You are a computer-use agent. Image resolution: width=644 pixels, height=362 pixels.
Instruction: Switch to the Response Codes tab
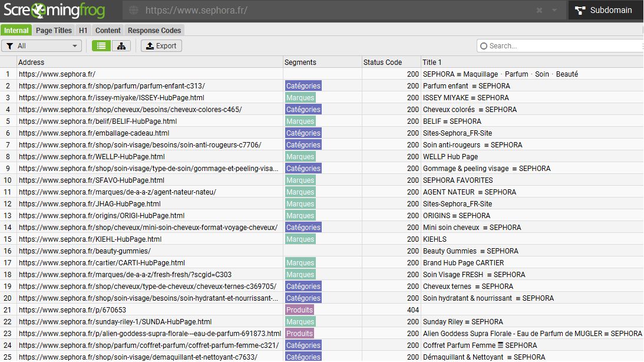[154, 30]
